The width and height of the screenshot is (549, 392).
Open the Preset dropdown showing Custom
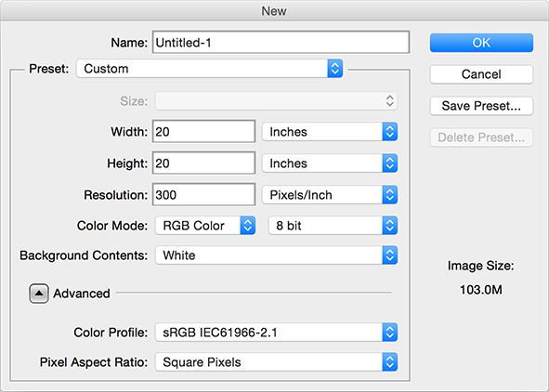coord(209,69)
